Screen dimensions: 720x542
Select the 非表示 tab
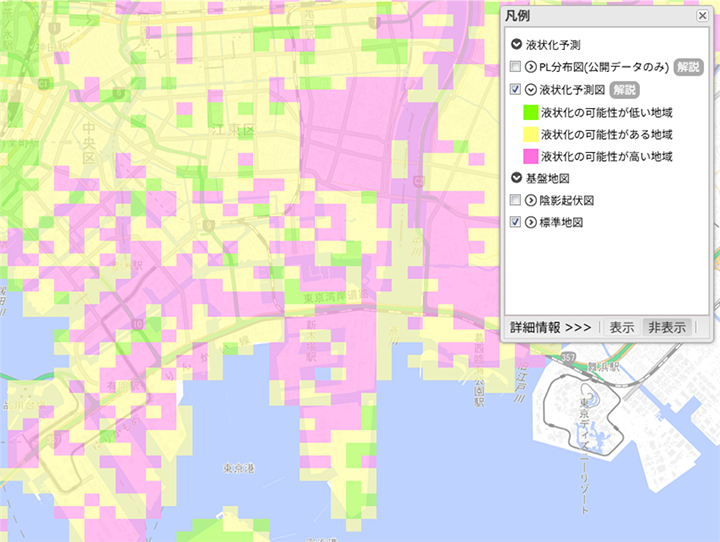pyautogui.click(x=667, y=327)
